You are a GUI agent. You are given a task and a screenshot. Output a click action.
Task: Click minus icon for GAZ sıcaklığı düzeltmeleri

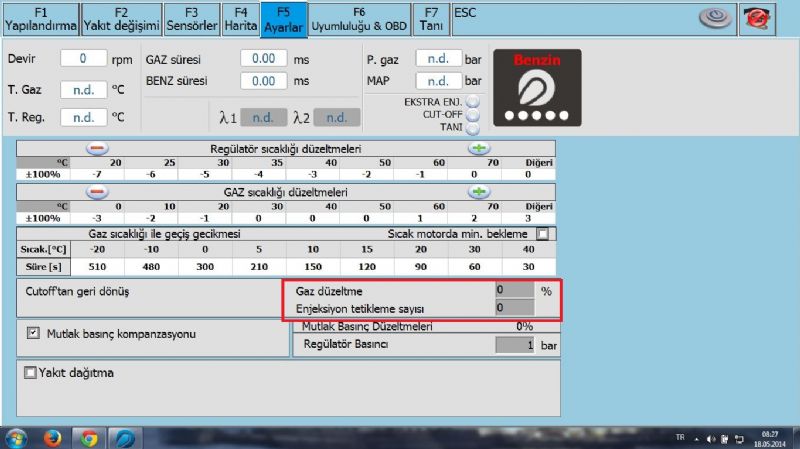(x=97, y=191)
